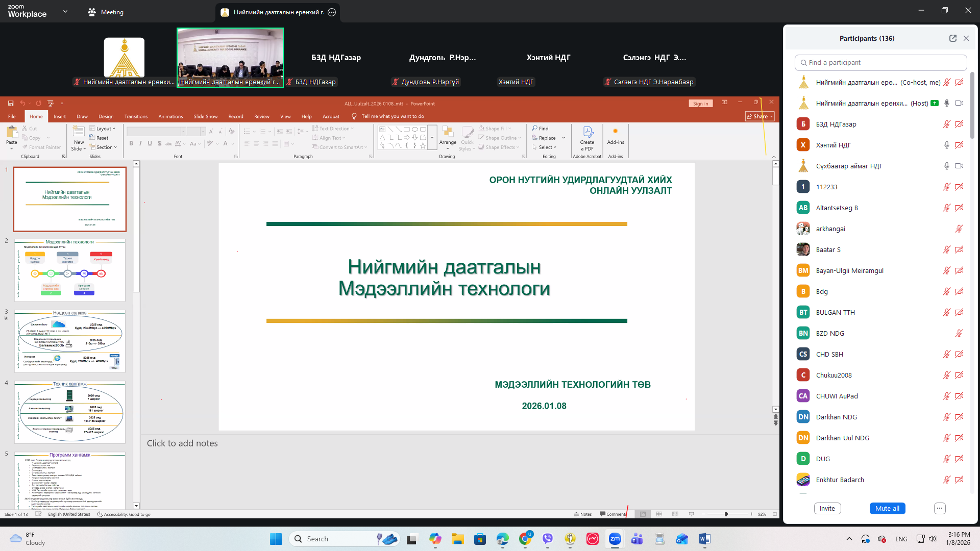This screenshot has width=980, height=551.
Task: Toggle microphone for Хэнтий НДГ participant
Action: click(x=946, y=145)
